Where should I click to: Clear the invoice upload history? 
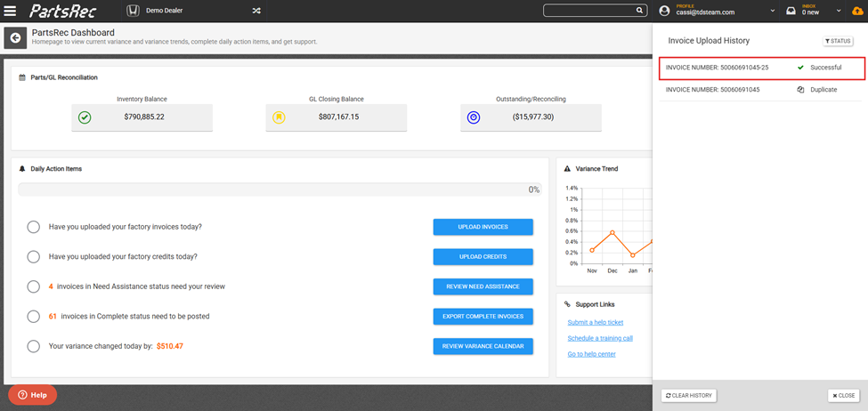coord(689,396)
